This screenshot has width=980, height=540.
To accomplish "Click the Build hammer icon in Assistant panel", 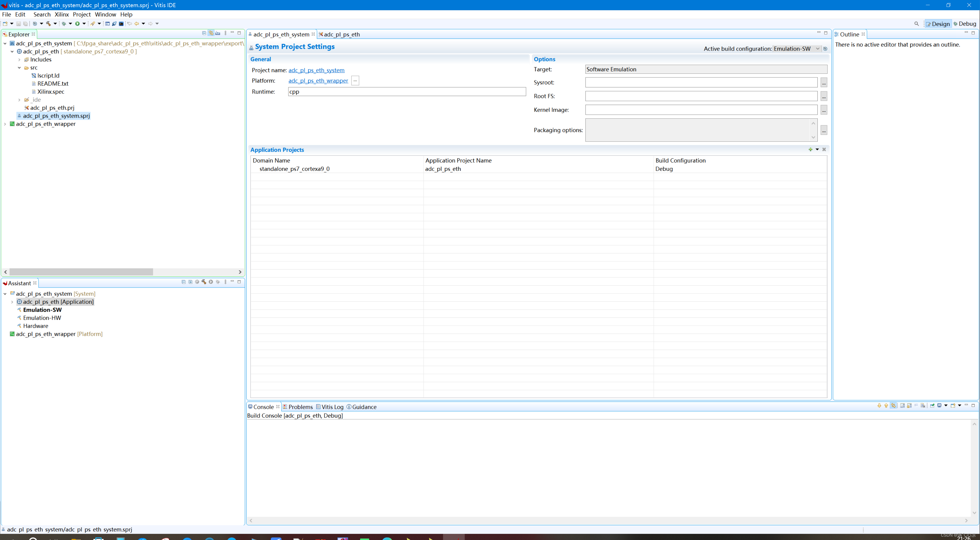I will click(204, 282).
